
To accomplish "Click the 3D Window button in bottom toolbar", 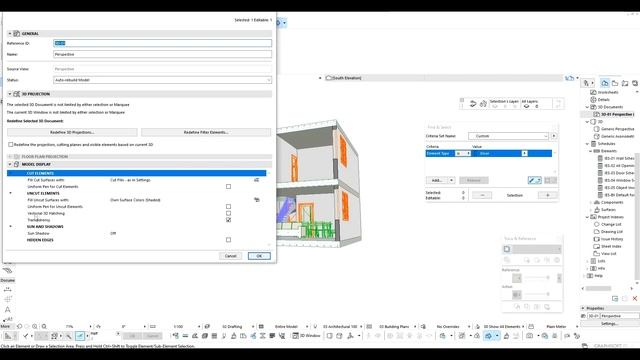I will 307,336.
